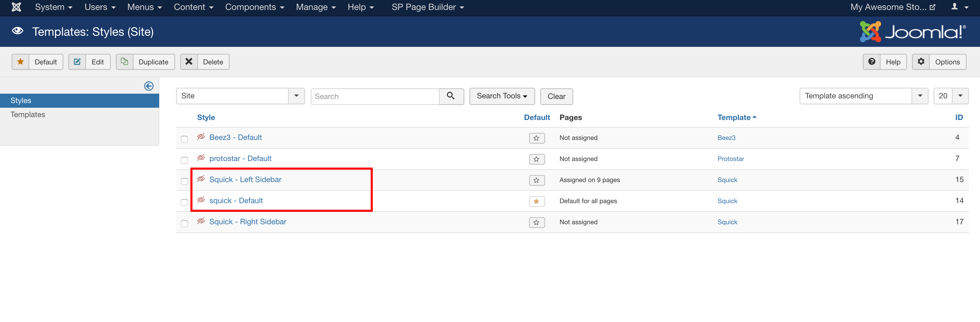Open the Users menu
The width and height of the screenshot is (980, 322).
100,7
